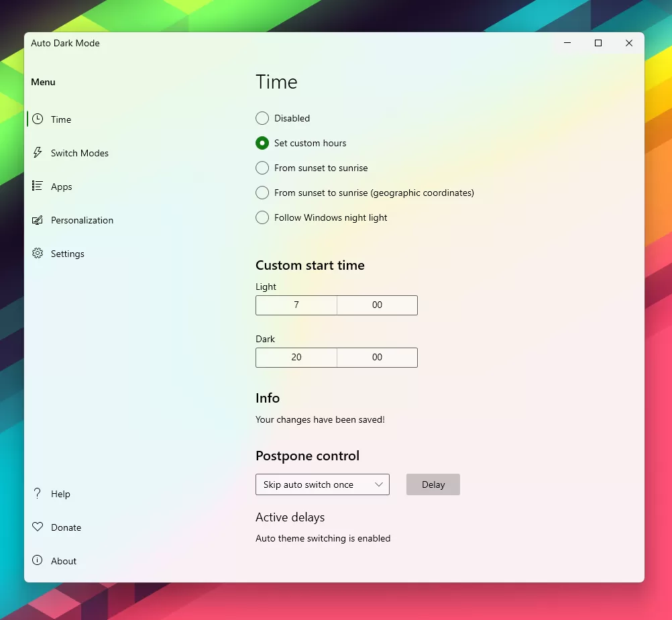The image size is (672, 620).
Task: Enable Follow Windows night light
Action: 262,217
